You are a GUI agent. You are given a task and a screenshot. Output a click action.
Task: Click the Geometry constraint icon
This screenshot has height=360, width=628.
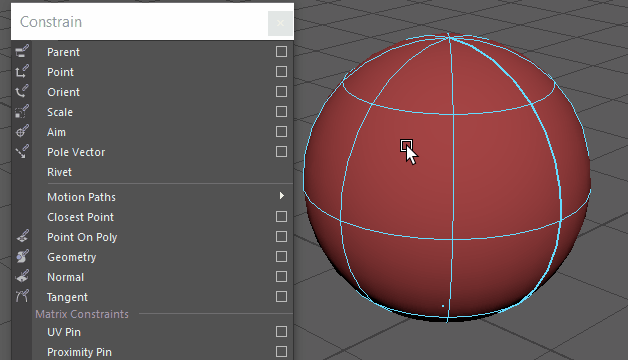coord(22,257)
